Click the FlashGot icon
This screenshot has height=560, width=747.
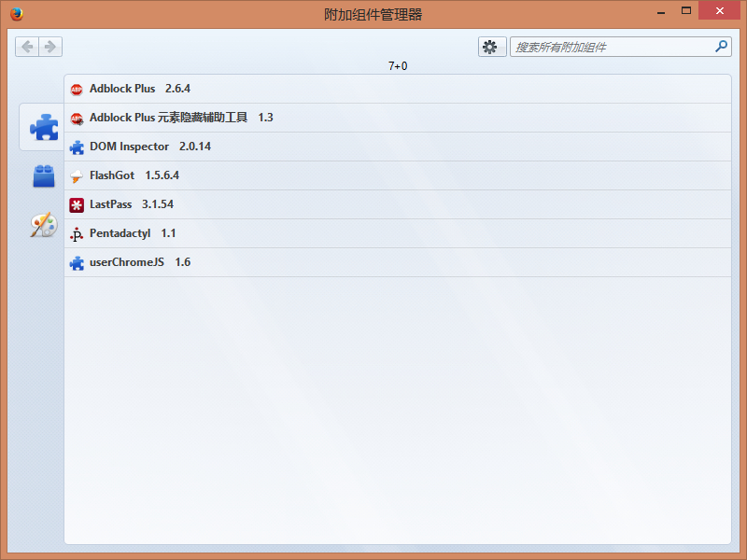pyautogui.click(x=77, y=176)
